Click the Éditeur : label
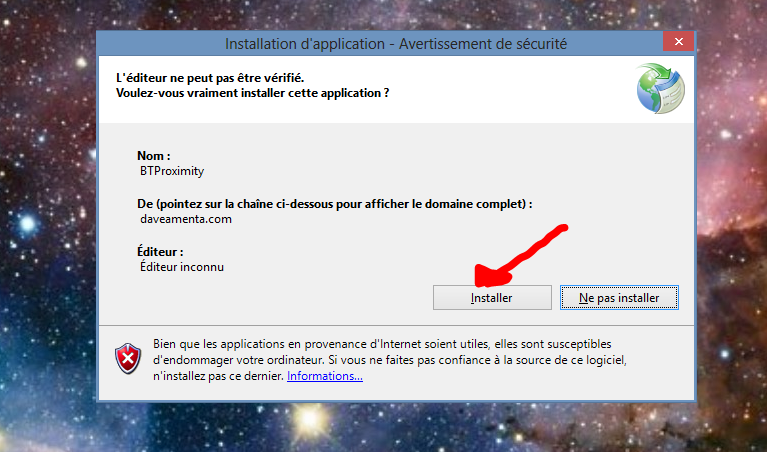 (x=160, y=252)
